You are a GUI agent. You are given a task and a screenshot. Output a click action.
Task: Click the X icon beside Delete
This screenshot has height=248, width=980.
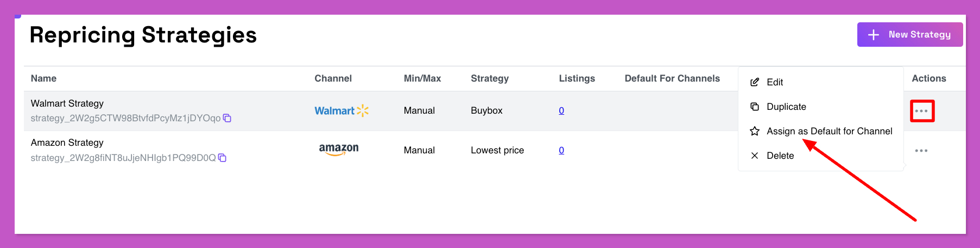pos(755,156)
